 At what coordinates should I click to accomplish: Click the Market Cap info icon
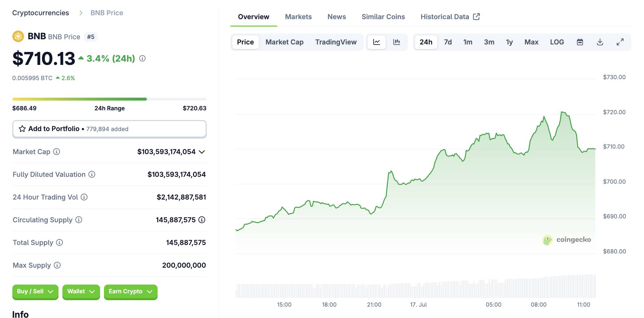(x=57, y=152)
